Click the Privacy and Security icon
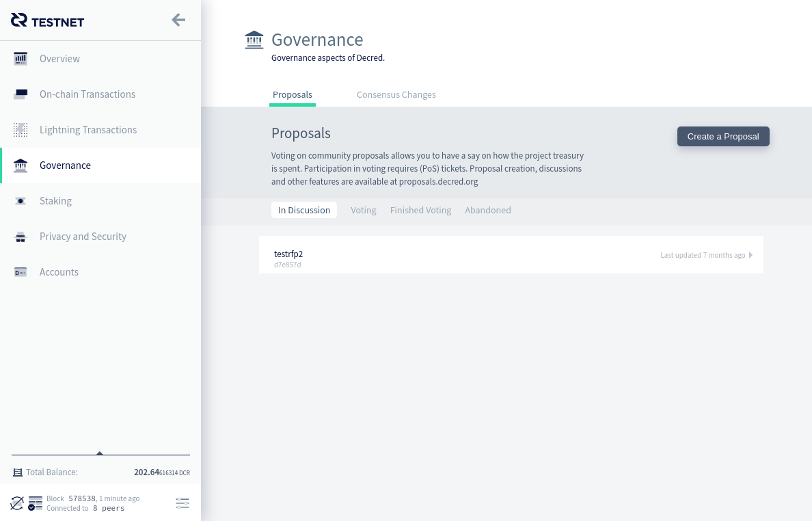This screenshot has width=812, height=521. coord(21,237)
